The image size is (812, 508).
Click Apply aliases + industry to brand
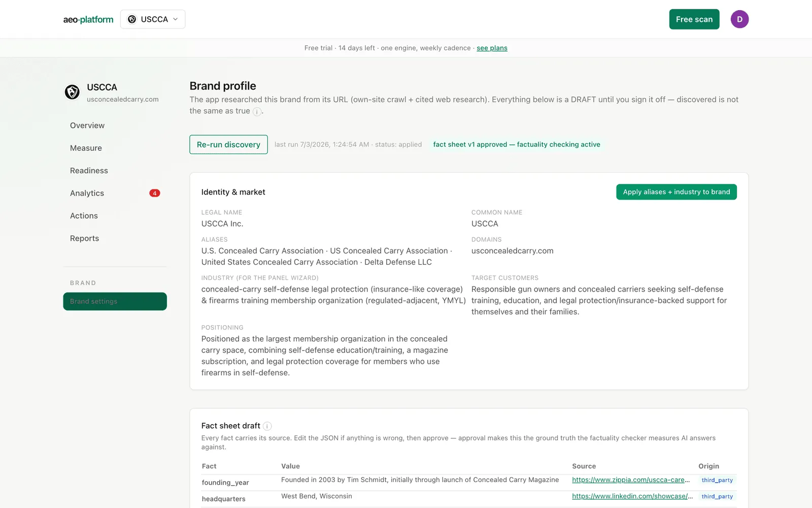click(x=676, y=192)
